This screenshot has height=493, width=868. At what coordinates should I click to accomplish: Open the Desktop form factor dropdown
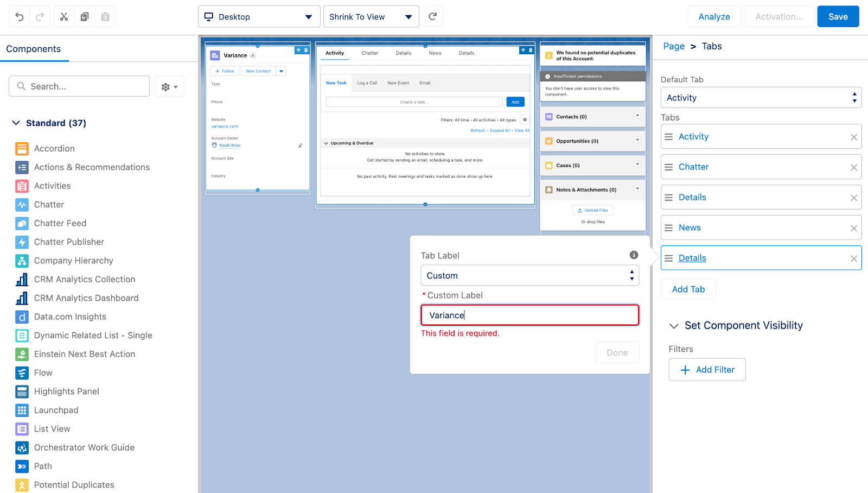[258, 17]
